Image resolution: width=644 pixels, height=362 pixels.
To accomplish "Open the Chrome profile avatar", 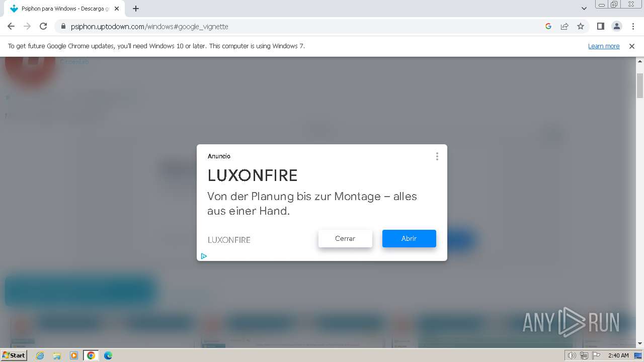I will click(x=617, y=26).
